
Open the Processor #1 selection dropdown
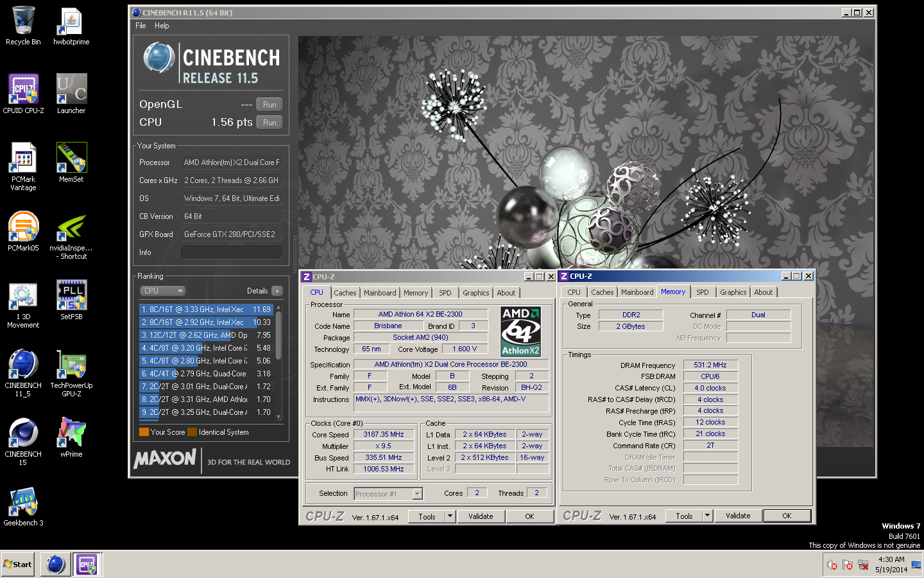[388, 494]
